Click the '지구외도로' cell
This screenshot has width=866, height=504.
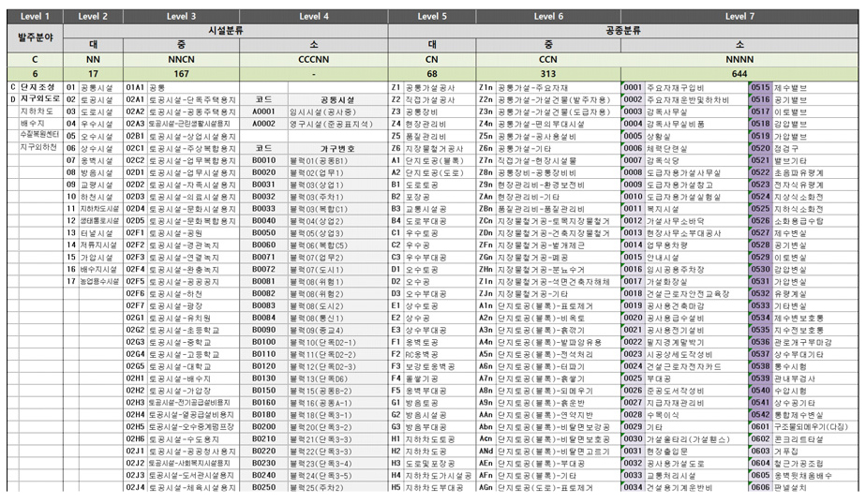click(41, 99)
